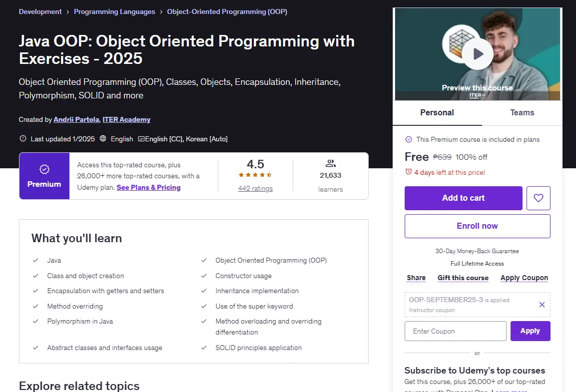Click the checkmark beside Constructor usage
This screenshot has height=392, width=576.
[204, 276]
